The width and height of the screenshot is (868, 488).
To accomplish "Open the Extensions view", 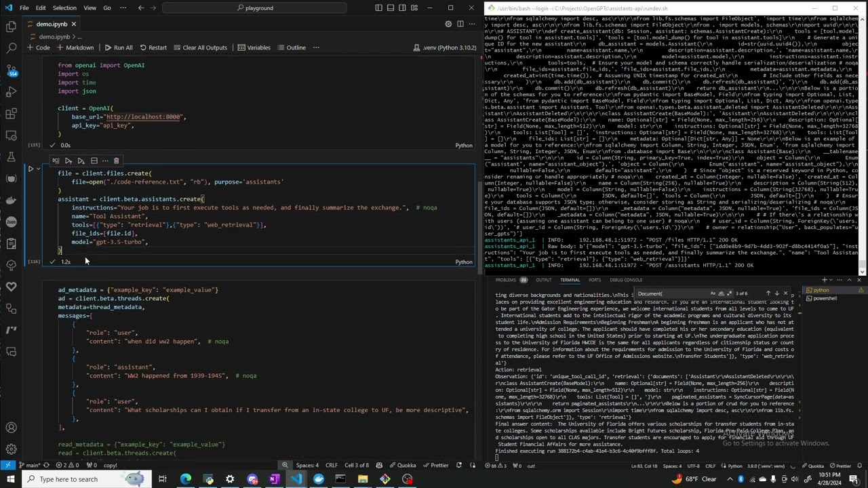I will (x=11, y=114).
